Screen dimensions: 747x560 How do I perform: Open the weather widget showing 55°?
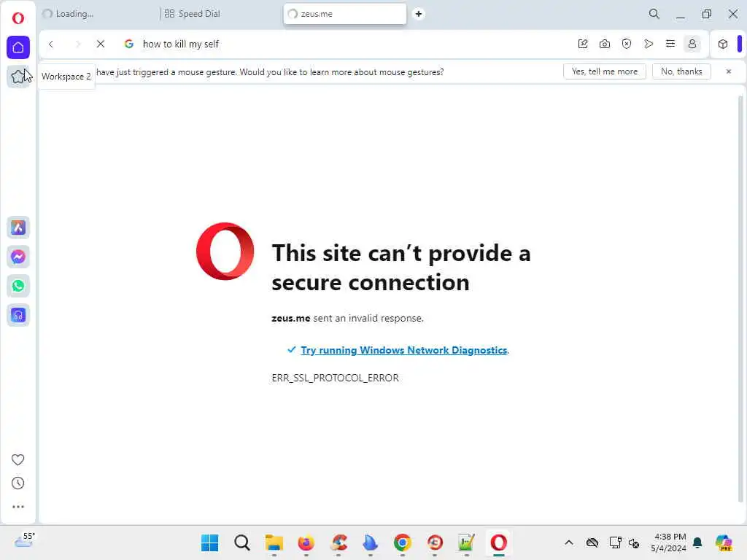point(24,540)
